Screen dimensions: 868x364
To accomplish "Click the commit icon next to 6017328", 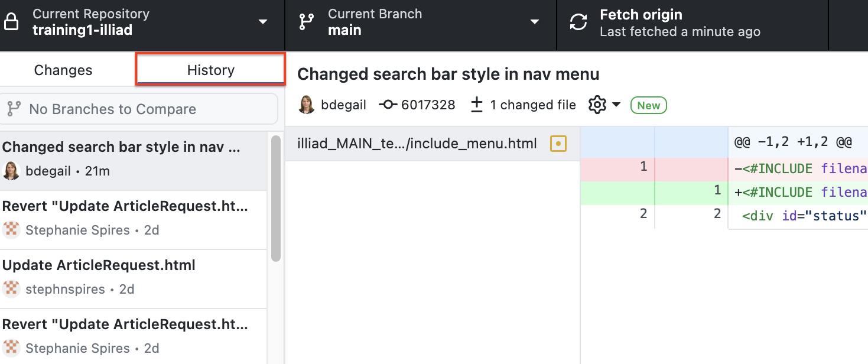I will [387, 105].
